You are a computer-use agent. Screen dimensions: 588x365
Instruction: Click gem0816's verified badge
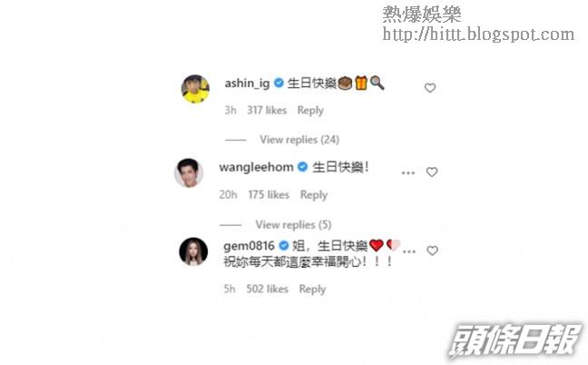284,246
